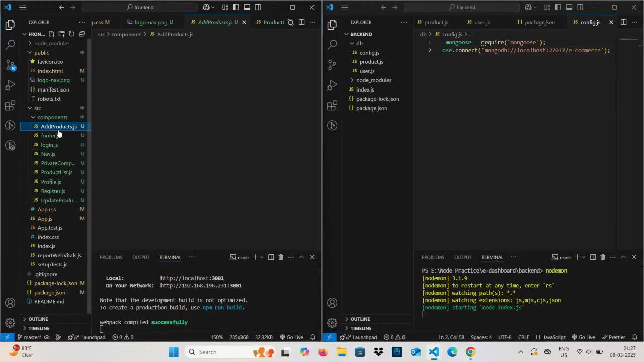The width and height of the screenshot is (644, 362).
Task: Expand the OUTLINE section in backend sidebar
Action: pyautogui.click(x=360, y=319)
